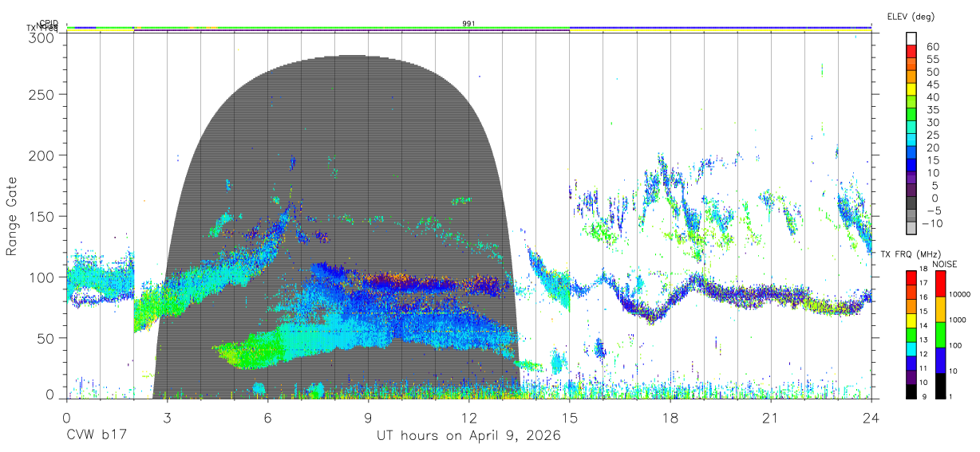Pick the red swatch in NOISE colorbar

click(x=941, y=284)
